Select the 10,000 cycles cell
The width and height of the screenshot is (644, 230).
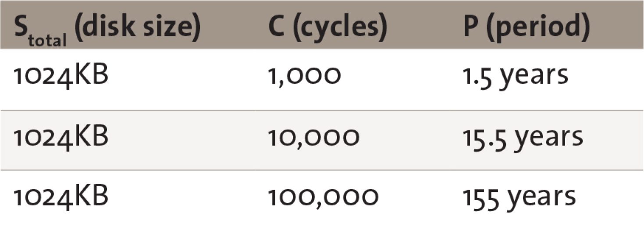(313, 138)
